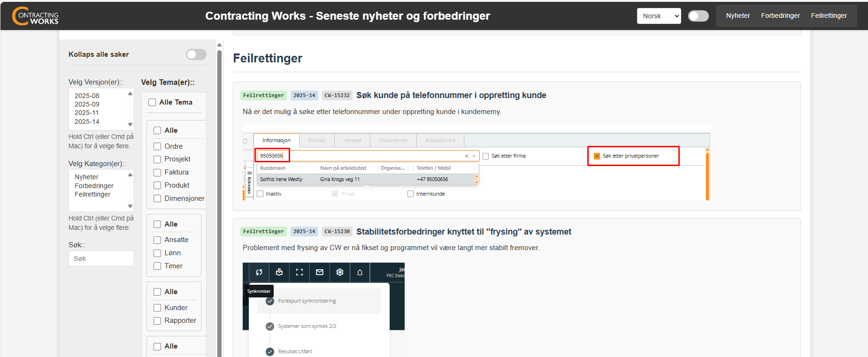Click Søk etter privatpersoner checkbox in screenshot
Viewport: 868px width, 357px height.
pyautogui.click(x=597, y=156)
